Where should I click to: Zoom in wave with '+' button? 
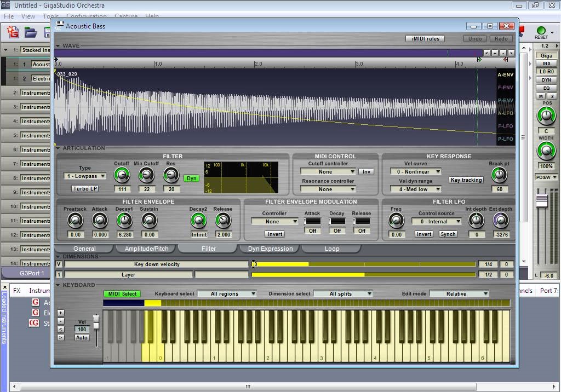pyautogui.click(x=495, y=53)
